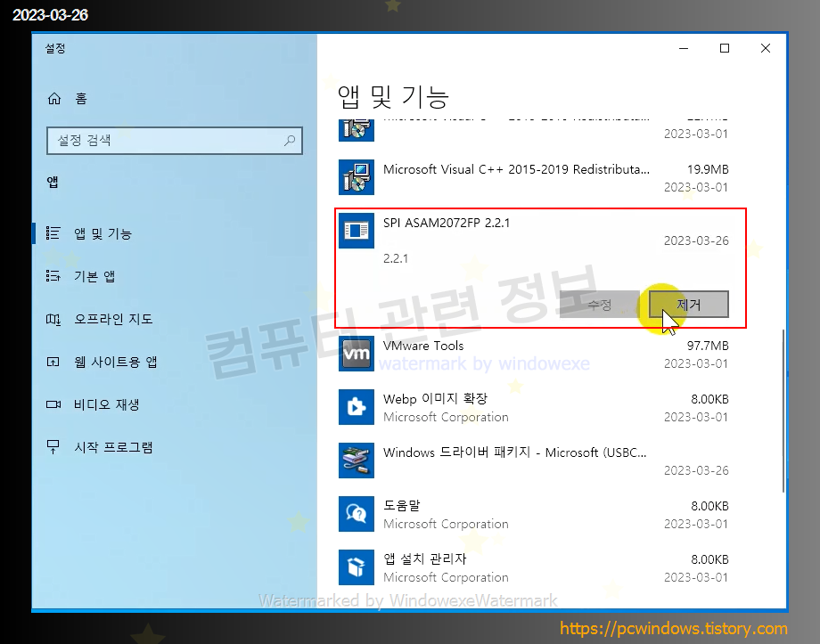
Task: Click the 97.7MB size of VMware Tools
Action: click(708, 346)
